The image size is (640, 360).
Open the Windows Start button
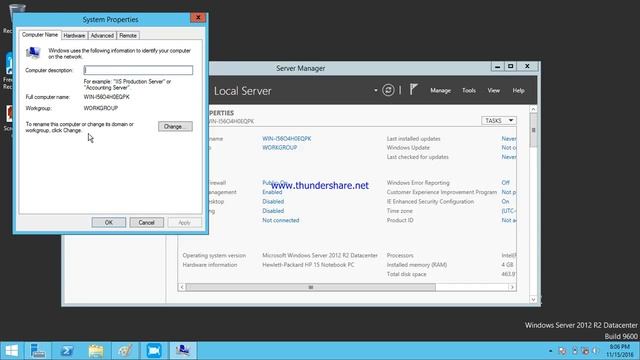click(x=11, y=351)
